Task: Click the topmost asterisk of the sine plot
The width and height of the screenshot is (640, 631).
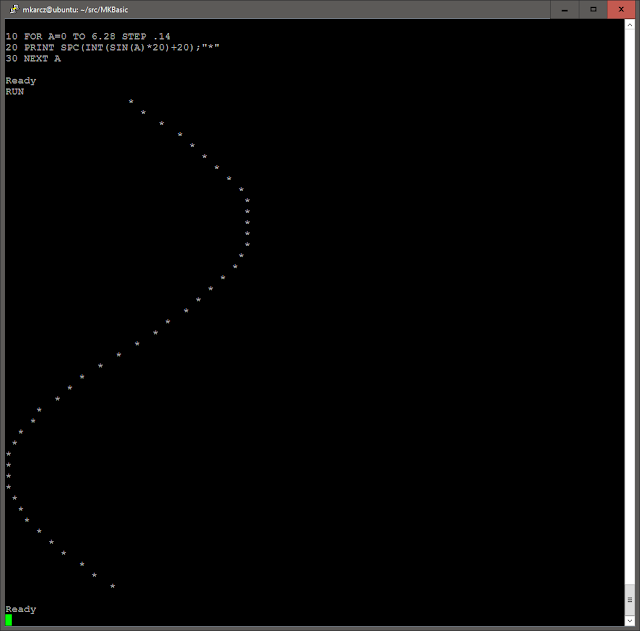Action: click(x=131, y=101)
